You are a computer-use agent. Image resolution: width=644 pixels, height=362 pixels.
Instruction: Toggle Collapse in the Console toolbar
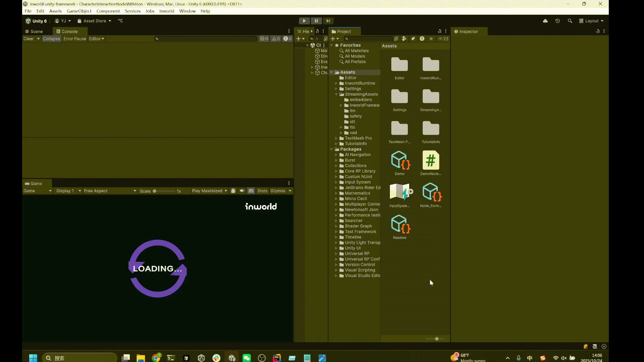(x=51, y=39)
